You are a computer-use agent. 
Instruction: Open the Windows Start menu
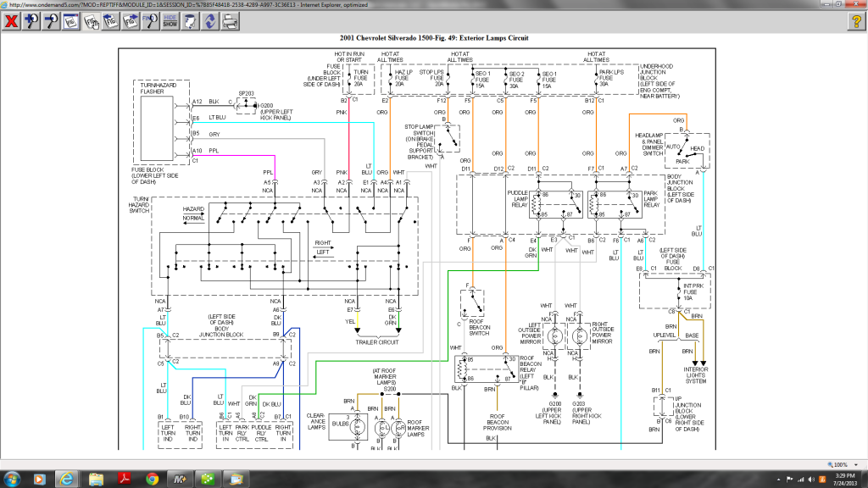pos(12,480)
